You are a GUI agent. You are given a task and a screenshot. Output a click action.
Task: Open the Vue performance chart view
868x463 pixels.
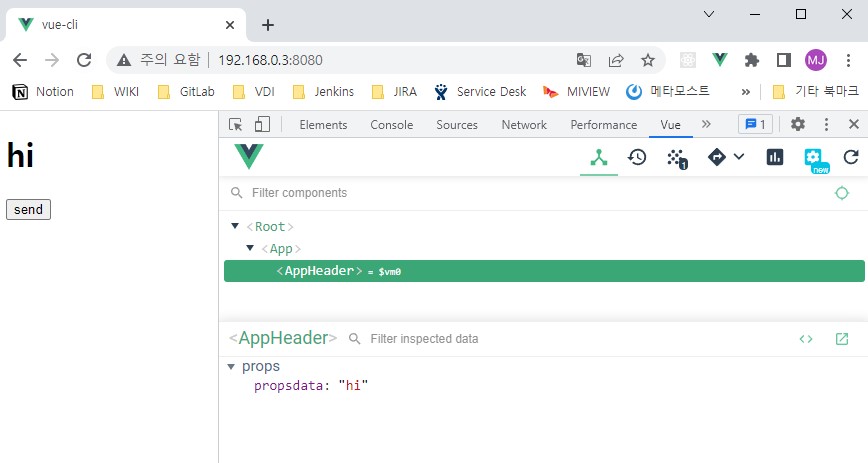tap(774, 157)
